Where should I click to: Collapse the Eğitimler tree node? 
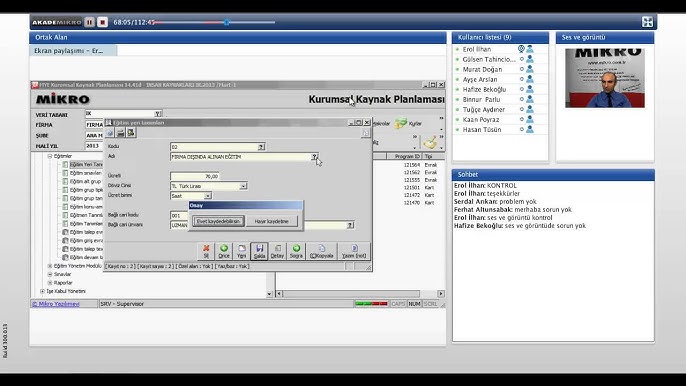coord(50,156)
